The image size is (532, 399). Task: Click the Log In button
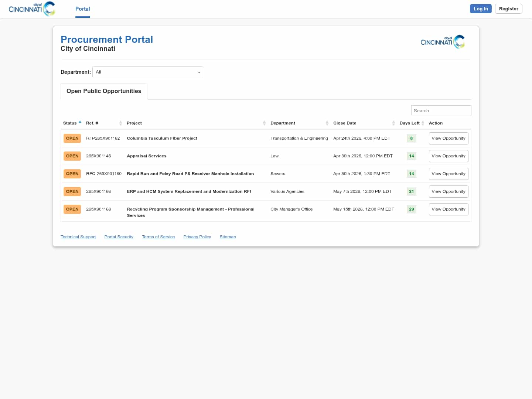pos(480,9)
